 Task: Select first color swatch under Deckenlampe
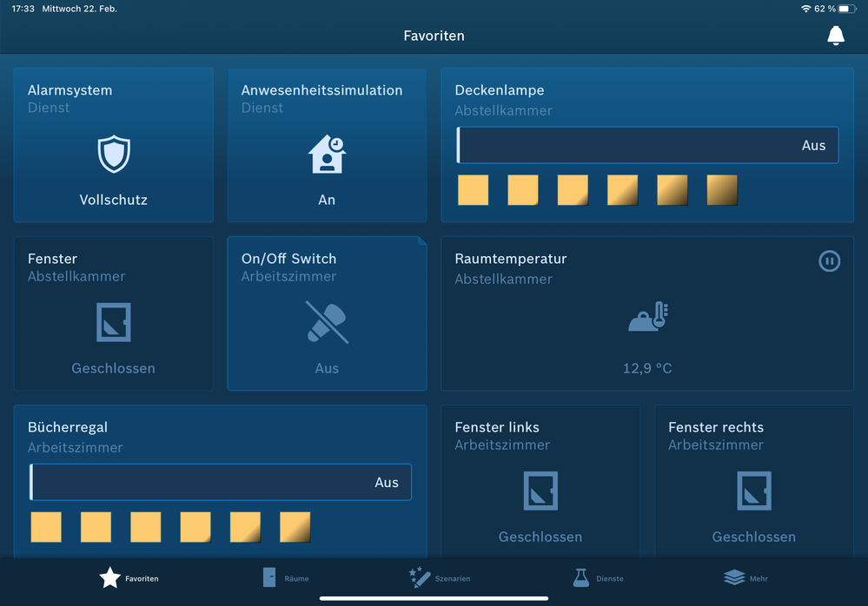[x=473, y=190]
